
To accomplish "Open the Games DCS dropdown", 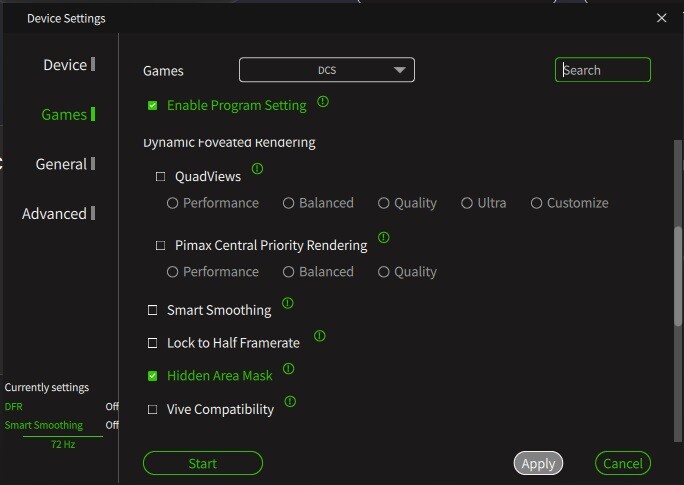I will tap(327, 70).
